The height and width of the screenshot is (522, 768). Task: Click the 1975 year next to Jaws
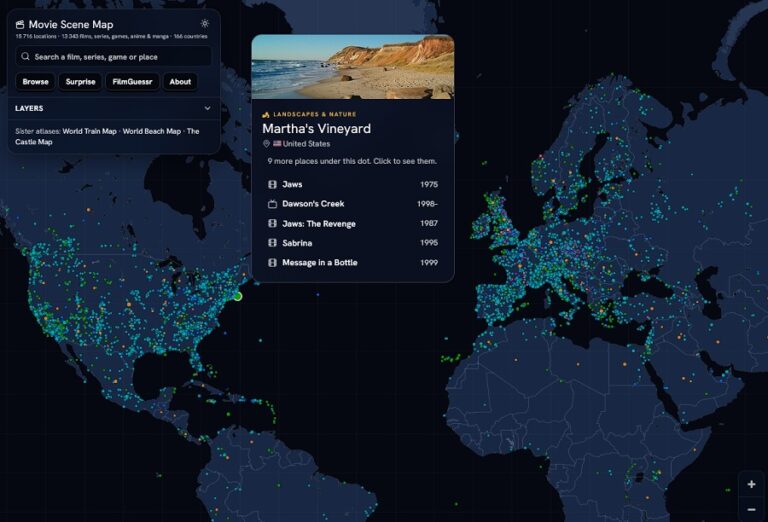(x=429, y=185)
